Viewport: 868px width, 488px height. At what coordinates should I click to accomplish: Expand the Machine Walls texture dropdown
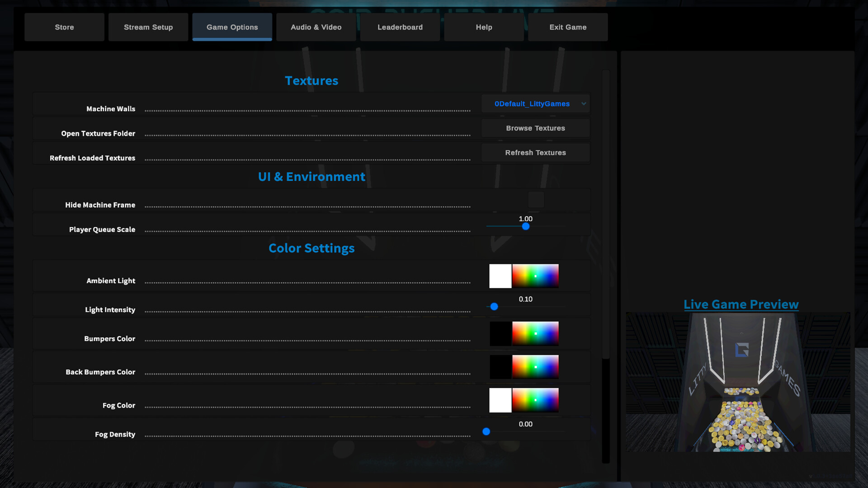pyautogui.click(x=532, y=104)
